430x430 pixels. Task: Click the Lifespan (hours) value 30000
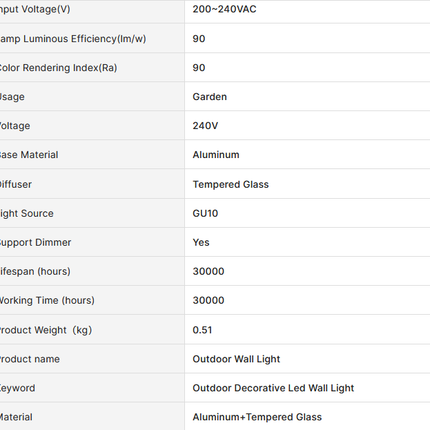(x=208, y=271)
